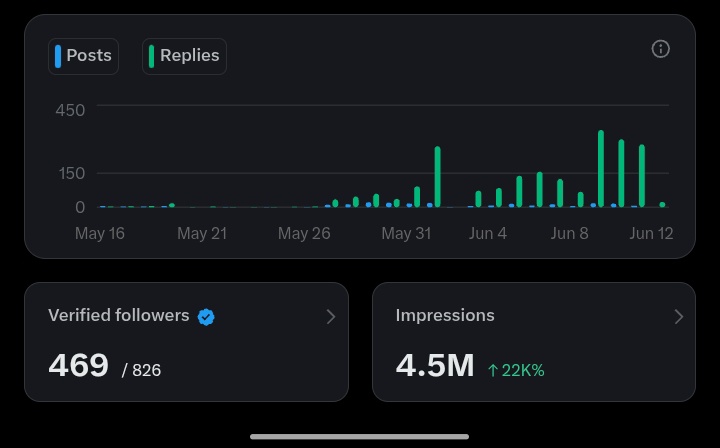Screen dimensions: 720x448
Task: Click the May 31 axis label
Action: [406, 233]
